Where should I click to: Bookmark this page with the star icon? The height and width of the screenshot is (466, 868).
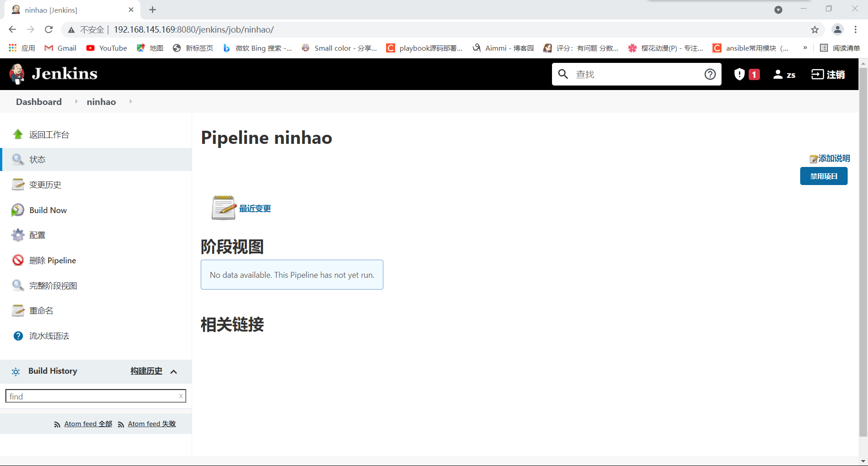815,30
